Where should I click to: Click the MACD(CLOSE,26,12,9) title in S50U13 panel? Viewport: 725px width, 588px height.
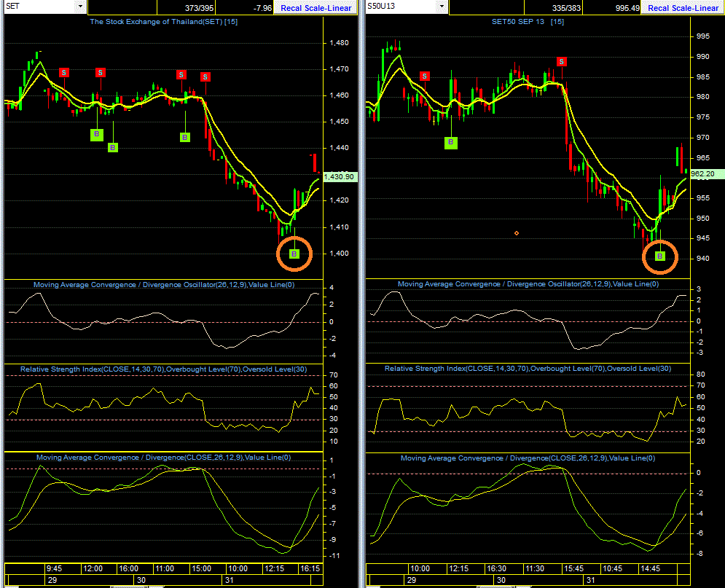(x=528, y=458)
